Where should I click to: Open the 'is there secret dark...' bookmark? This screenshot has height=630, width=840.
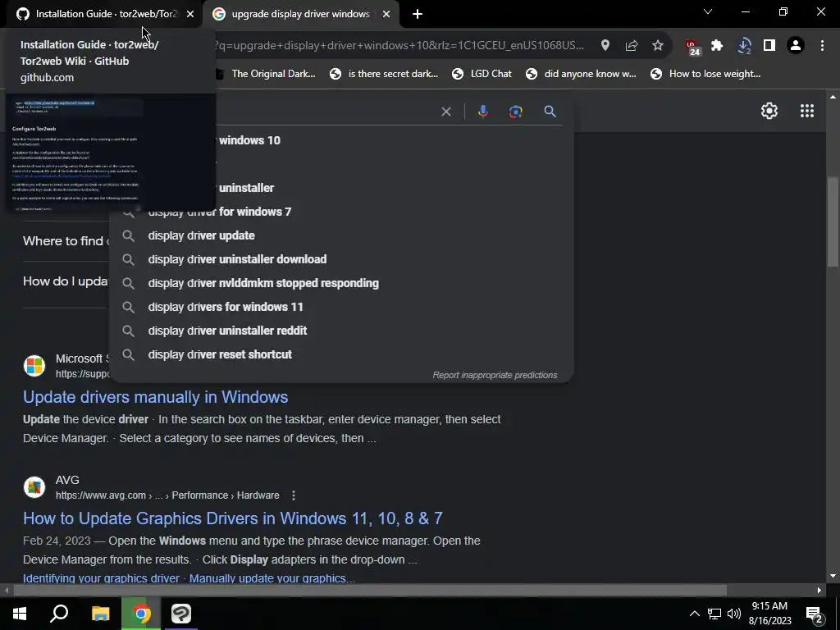pos(384,74)
